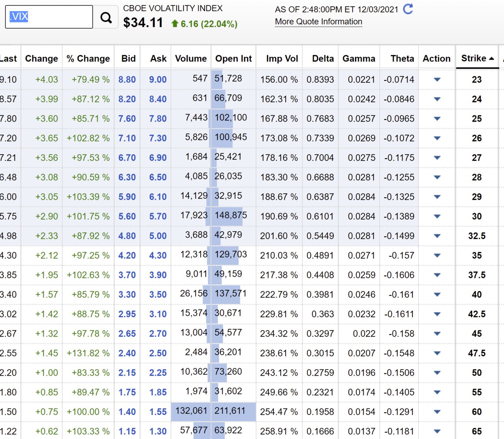Click ask price 9.00 for strike 23

[x=158, y=80]
